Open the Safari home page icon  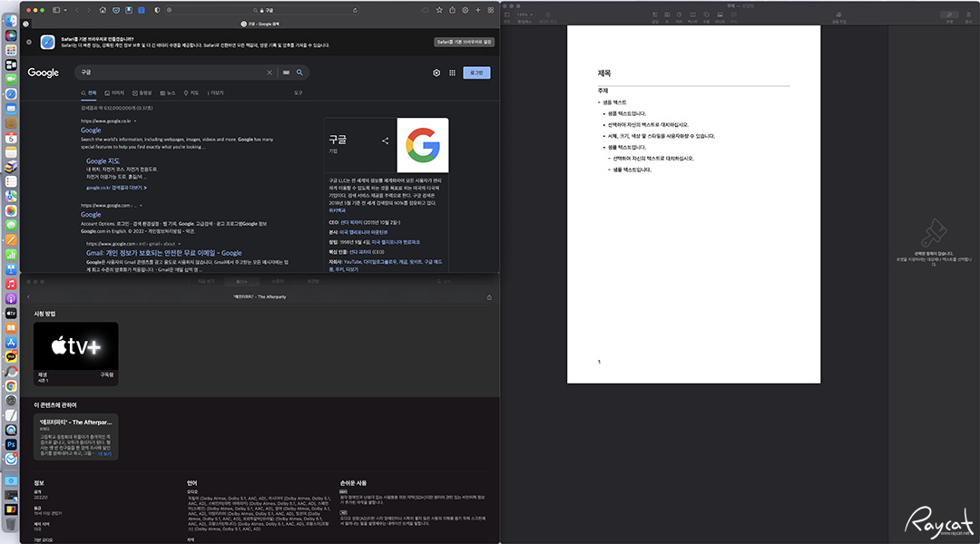(103, 10)
